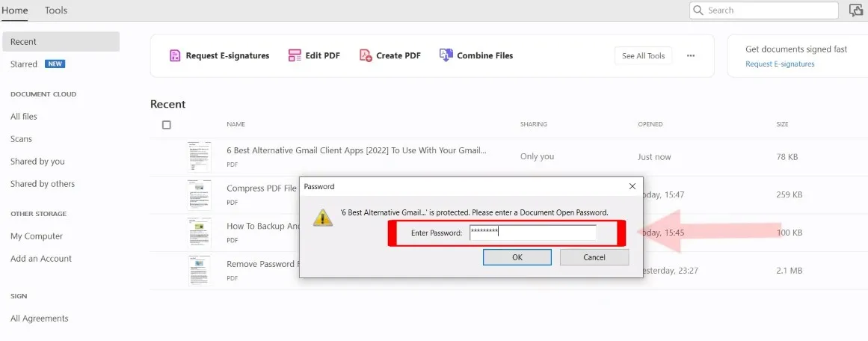Image resolution: width=868 pixels, height=341 pixels.
Task: Select Starred in the sidebar
Action: pos(24,64)
